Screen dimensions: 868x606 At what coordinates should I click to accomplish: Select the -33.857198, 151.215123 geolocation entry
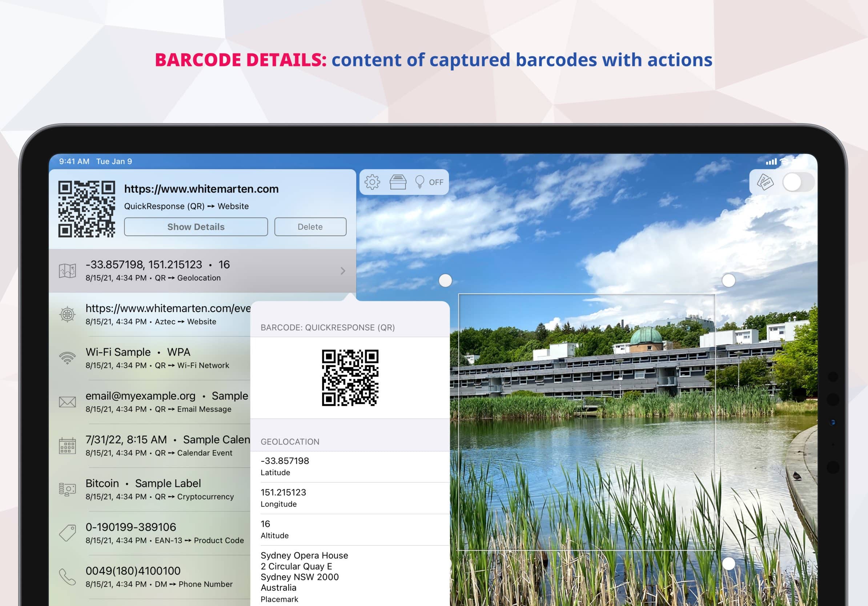[x=202, y=271]
